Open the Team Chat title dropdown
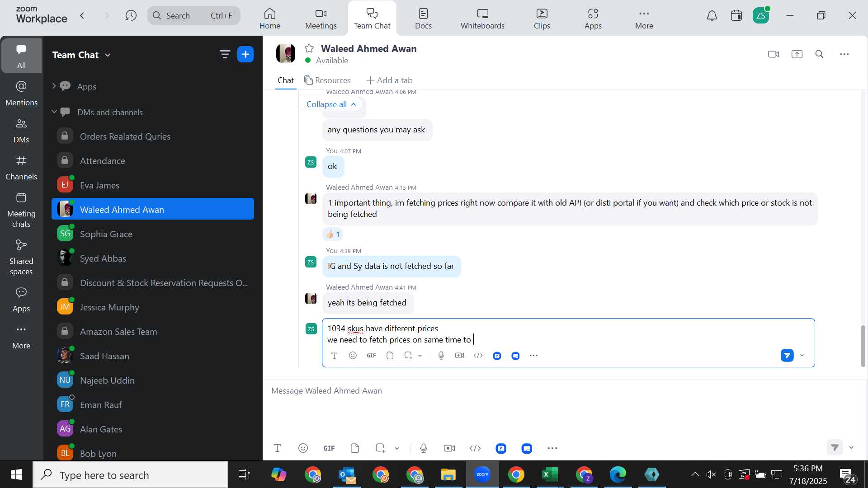 point(108,55)
